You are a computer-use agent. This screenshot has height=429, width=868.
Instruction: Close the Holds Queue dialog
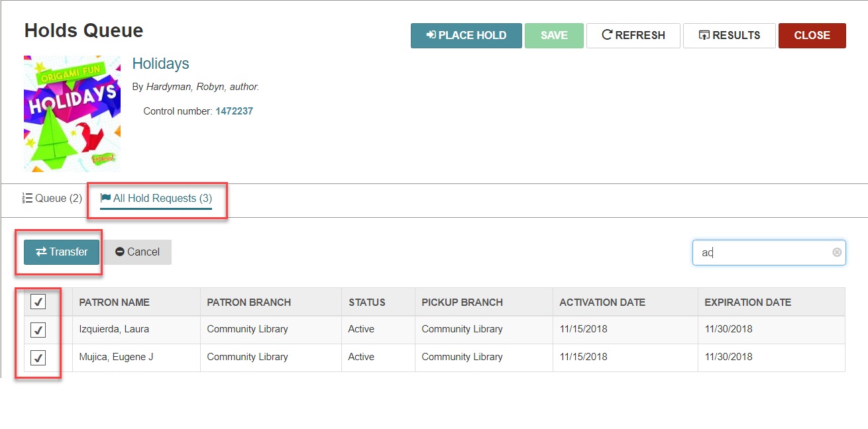click(x=812, y=36)
